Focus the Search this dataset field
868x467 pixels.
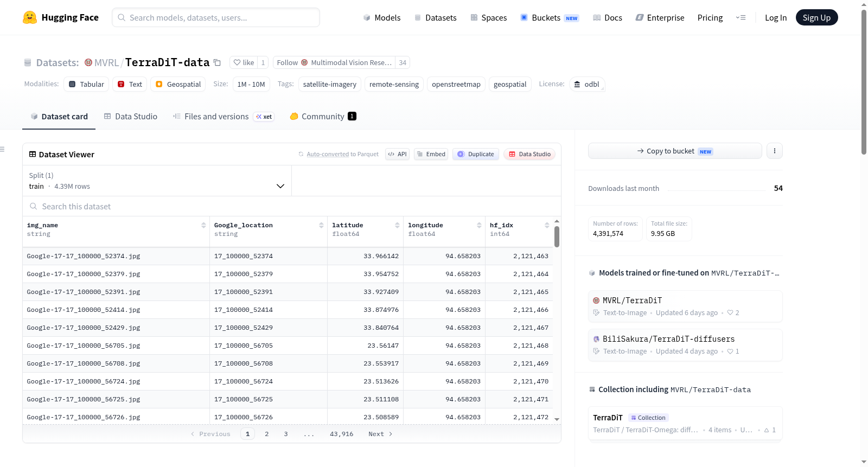click(292, 206)
